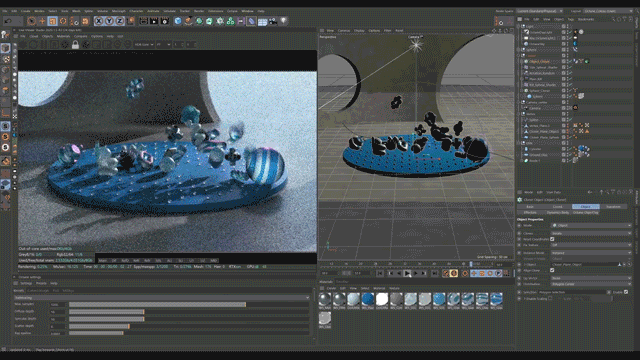Click the Cube primitive icon in toolbar
The width and height of the screenshot is (640, 360).
178,21
